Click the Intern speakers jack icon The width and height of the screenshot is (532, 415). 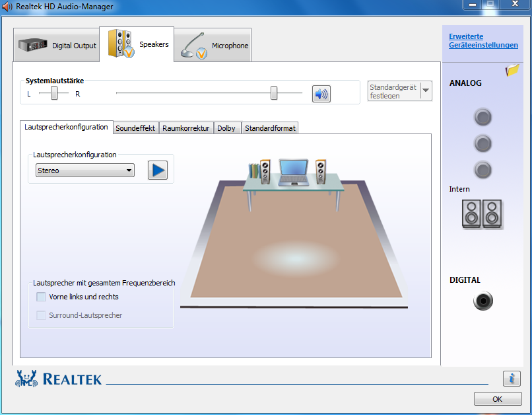pyautogui.click(x=483, y=214)
